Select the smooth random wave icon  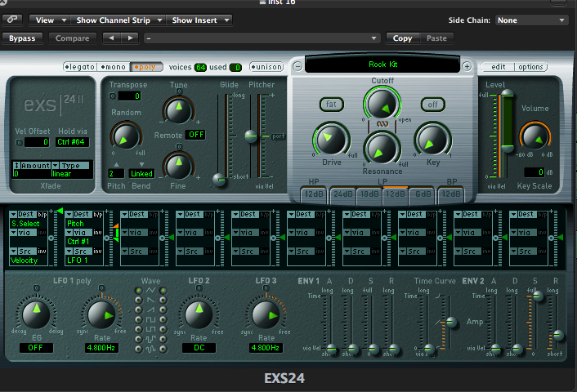click(150, 349)
